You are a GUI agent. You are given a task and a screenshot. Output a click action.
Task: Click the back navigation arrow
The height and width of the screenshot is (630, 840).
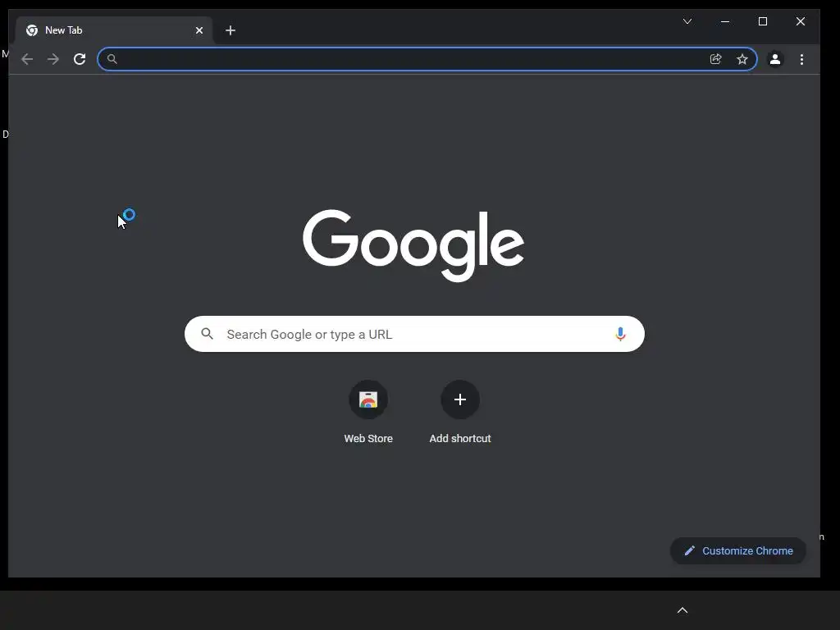click(27, 59)
